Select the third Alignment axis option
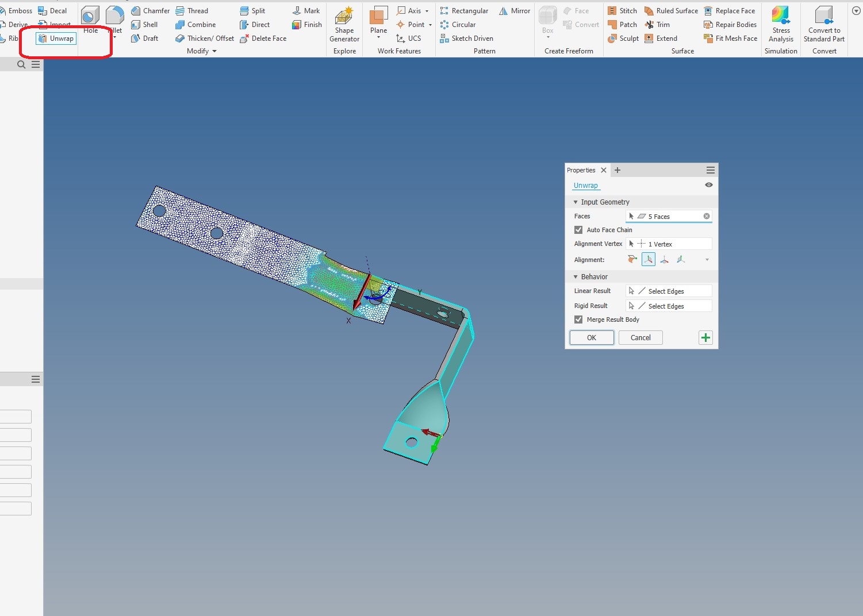Image resolution: width=863 pixels, height=616 pixels. [665, 260]
